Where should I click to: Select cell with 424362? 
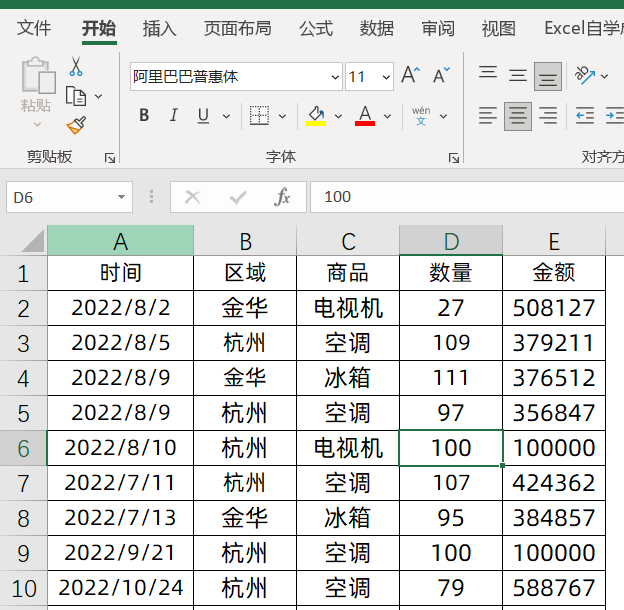coord(554,483)
